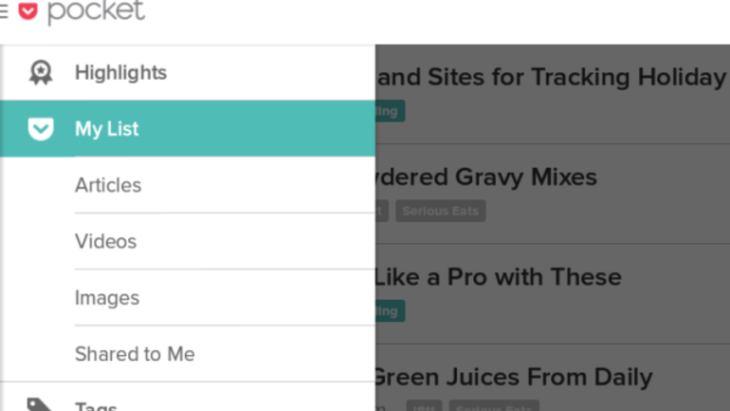Filter list by Articles
Image resolution: width=730 pixels, height=411 pixels.
tap(225, 185)
